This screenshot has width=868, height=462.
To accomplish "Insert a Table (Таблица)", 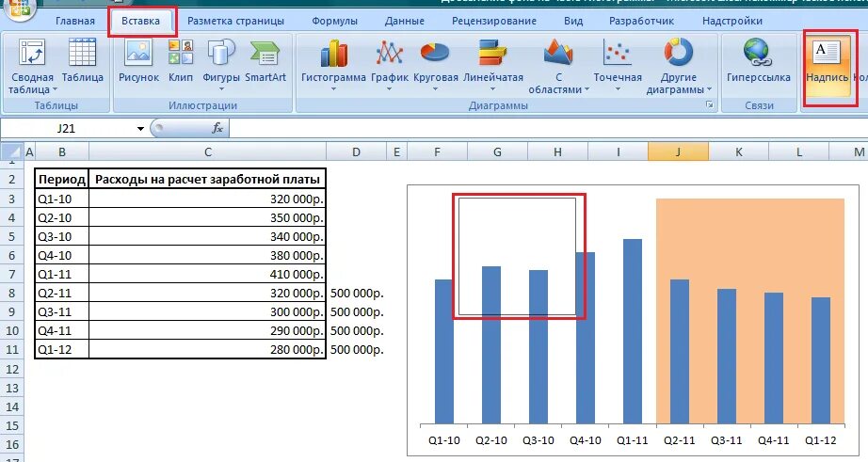I will [83, 61].
